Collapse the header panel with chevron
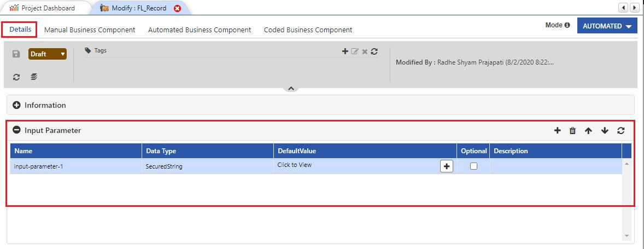The image size is (644, 249). tap(291, 88)
